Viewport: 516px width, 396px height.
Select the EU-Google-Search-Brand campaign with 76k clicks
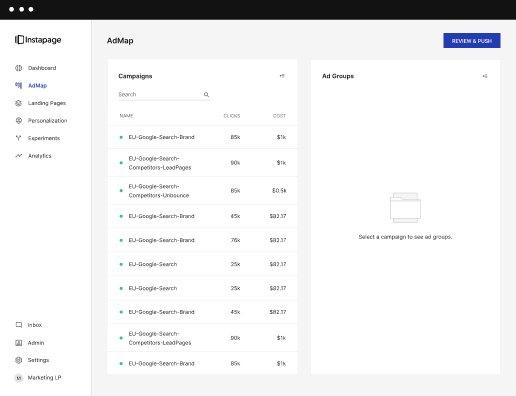pos(202,240)
